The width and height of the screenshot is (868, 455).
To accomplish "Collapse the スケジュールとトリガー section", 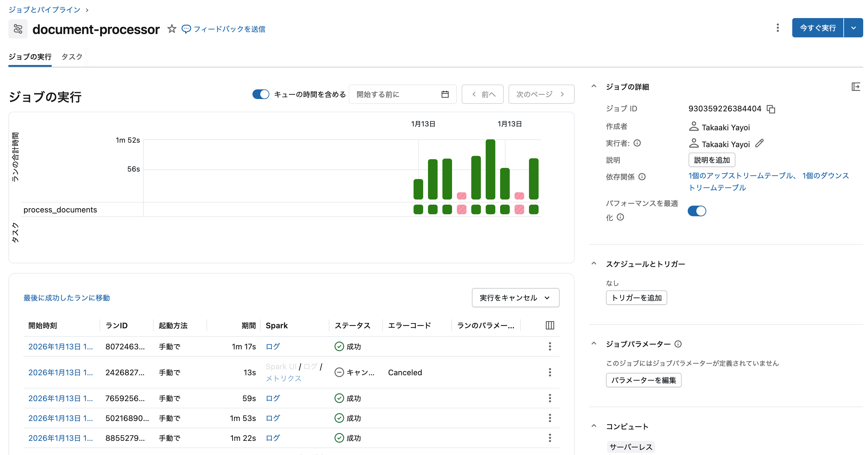I will coord(594,264).
